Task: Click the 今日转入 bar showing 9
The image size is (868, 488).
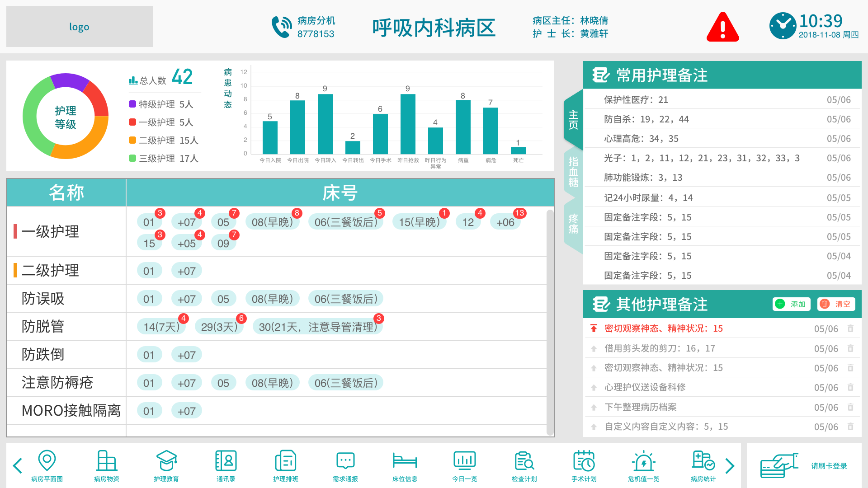Action: point(325,124)
